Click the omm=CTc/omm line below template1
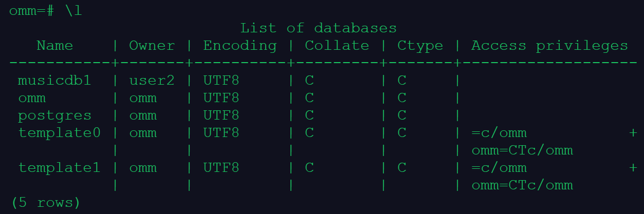 pyautogui.click(x=522, y=185)
